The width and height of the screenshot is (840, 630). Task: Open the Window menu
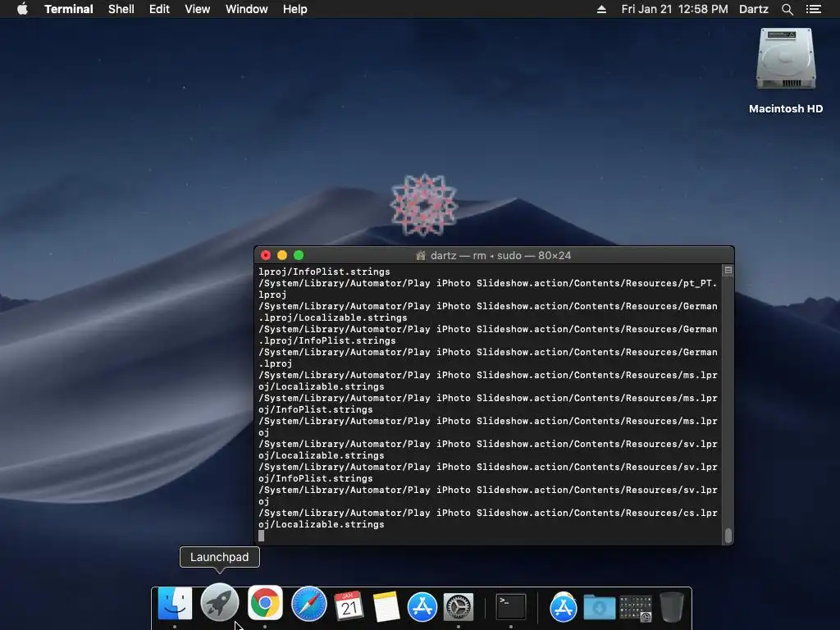[246, 9]
